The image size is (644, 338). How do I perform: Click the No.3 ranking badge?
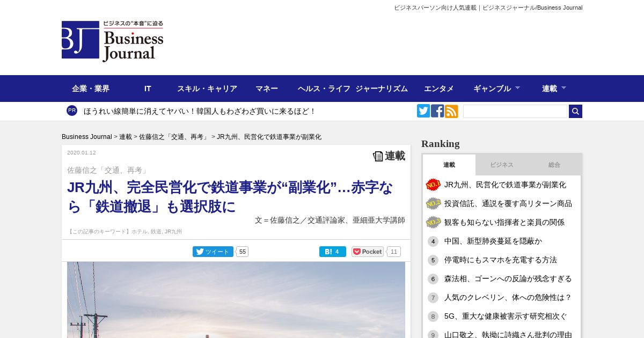click(x=433, y=222)
